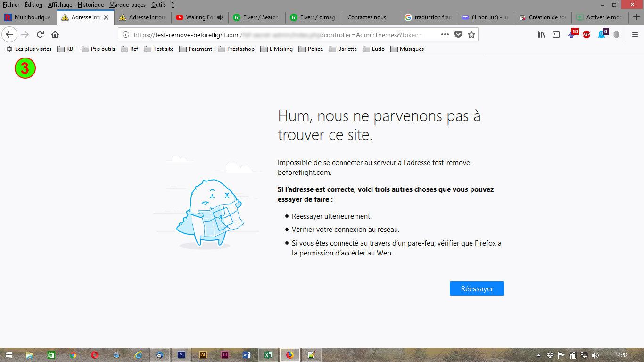Expand the Musiques bookmarks folder
Screen dimensions: 644x362
tap(407, 49)
